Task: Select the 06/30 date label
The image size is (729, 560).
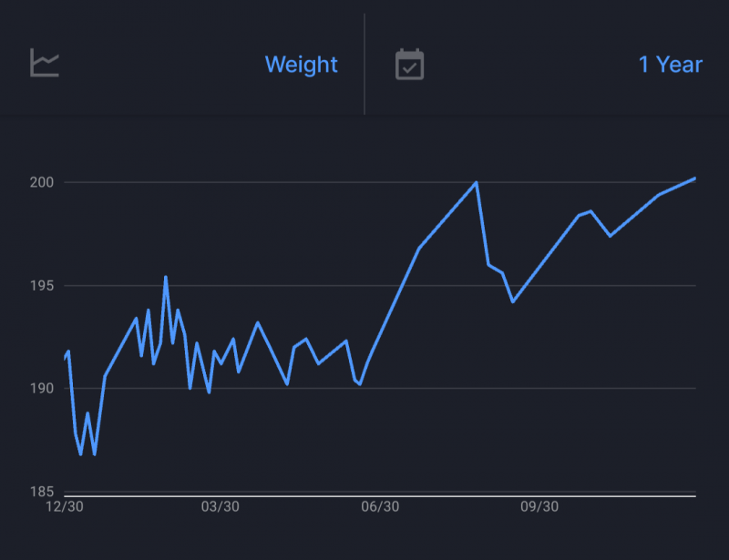Action: pyautogui.click(x=380, y=507)
